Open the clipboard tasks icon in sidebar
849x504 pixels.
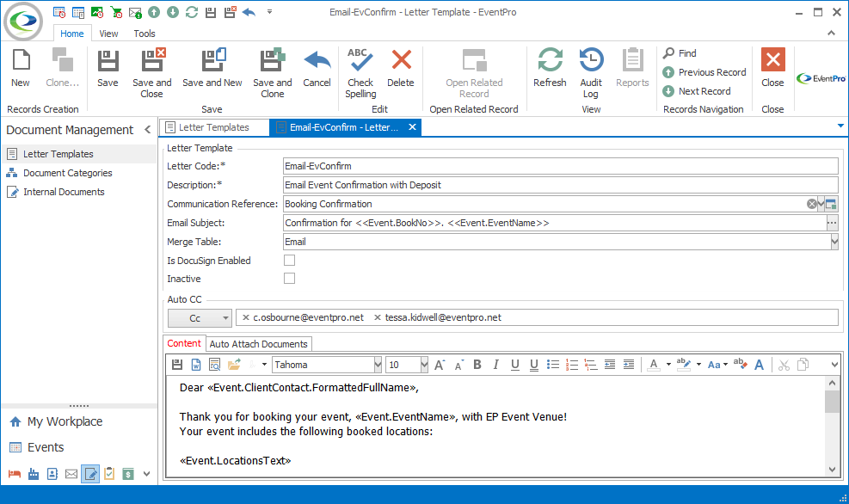(109, 474)
